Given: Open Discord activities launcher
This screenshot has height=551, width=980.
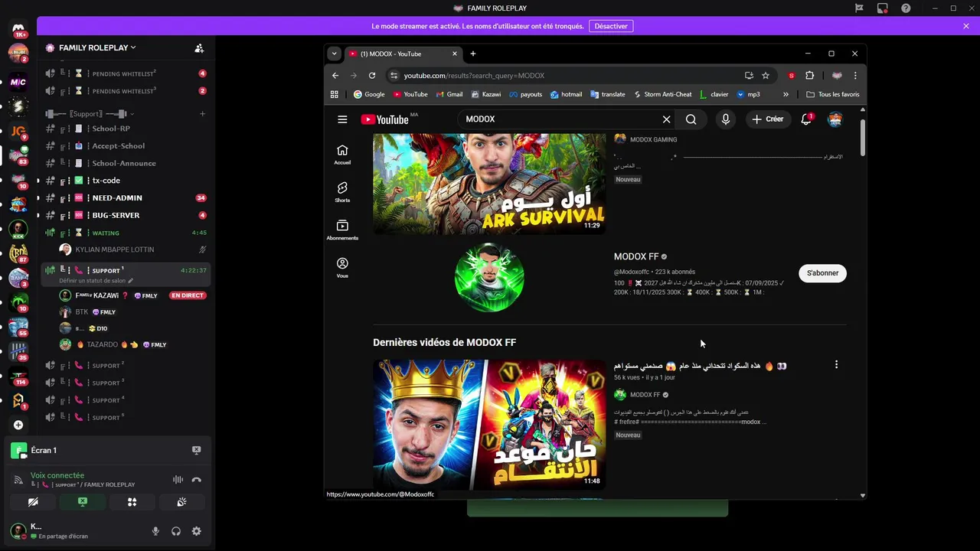Looking at the screenshot, I should (132, 502).
